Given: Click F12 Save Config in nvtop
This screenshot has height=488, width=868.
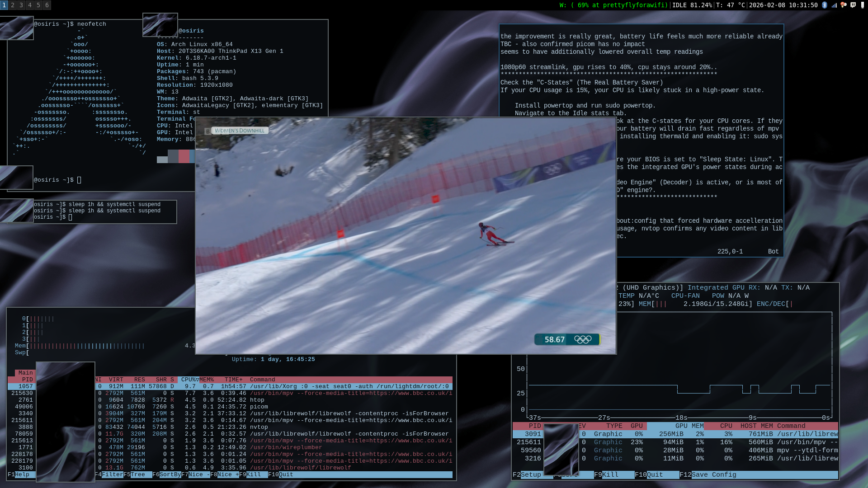Looking at the screenshot, I should pos(713,475).
